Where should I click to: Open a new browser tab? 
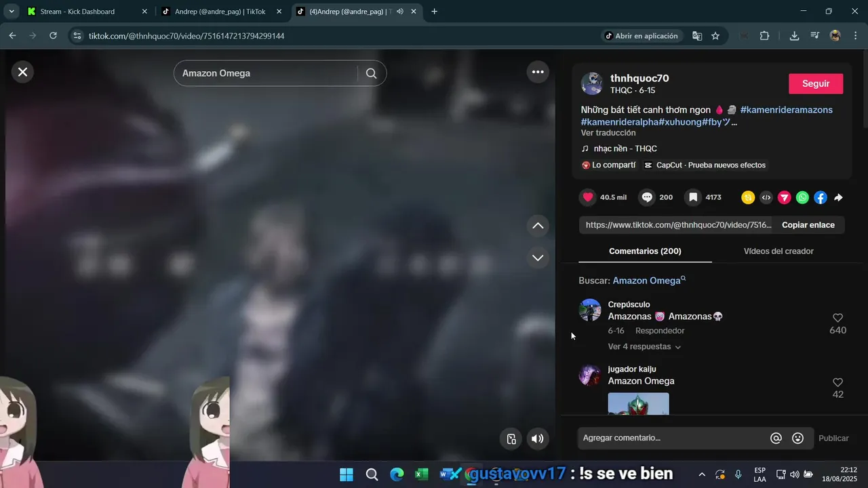point(434,12)
